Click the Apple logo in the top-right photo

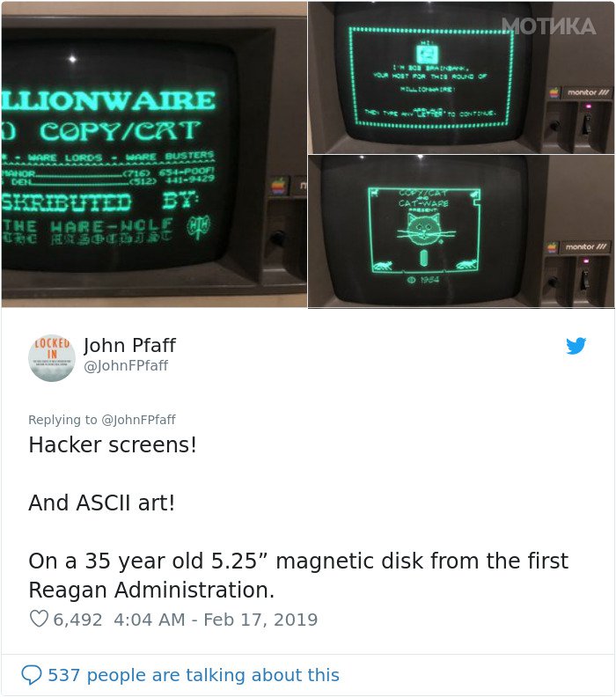click(554, 92)
